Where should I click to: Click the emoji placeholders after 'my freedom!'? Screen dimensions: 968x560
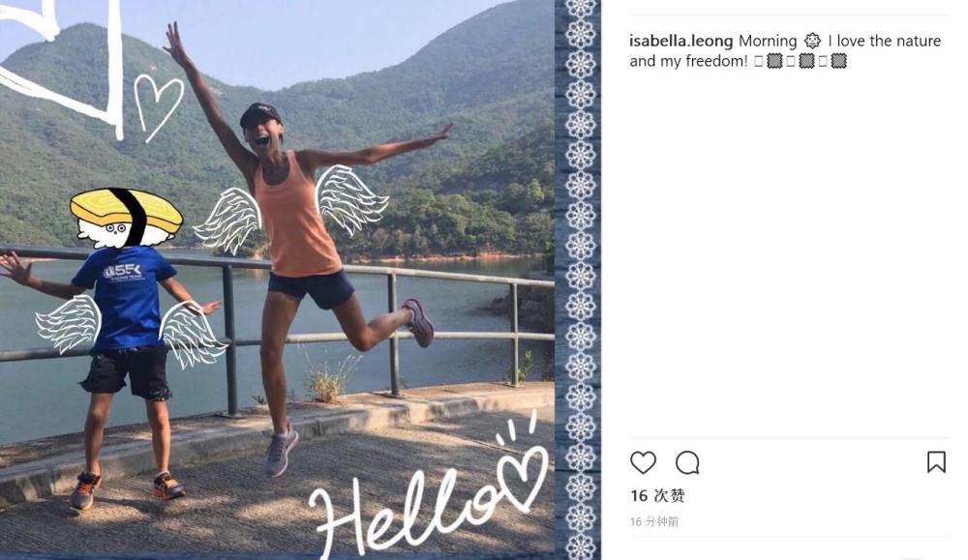coord(801,61)
